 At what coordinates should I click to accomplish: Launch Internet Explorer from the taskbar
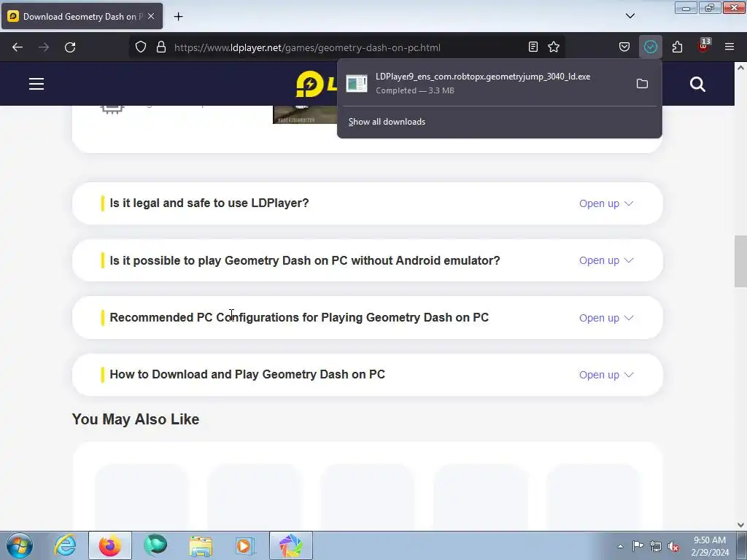[x=65, y=545]
